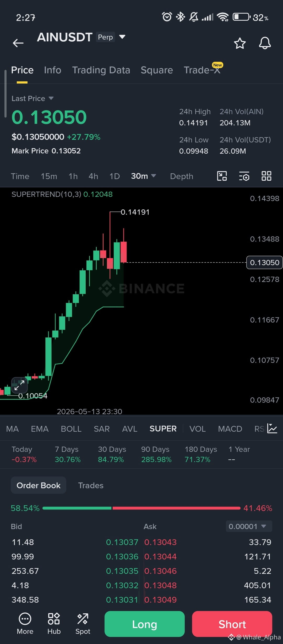This screenshot has width=283, height=644.
Task: Open chart indicator settings icon
Action: pyautogui.click(x=244, y=176)
